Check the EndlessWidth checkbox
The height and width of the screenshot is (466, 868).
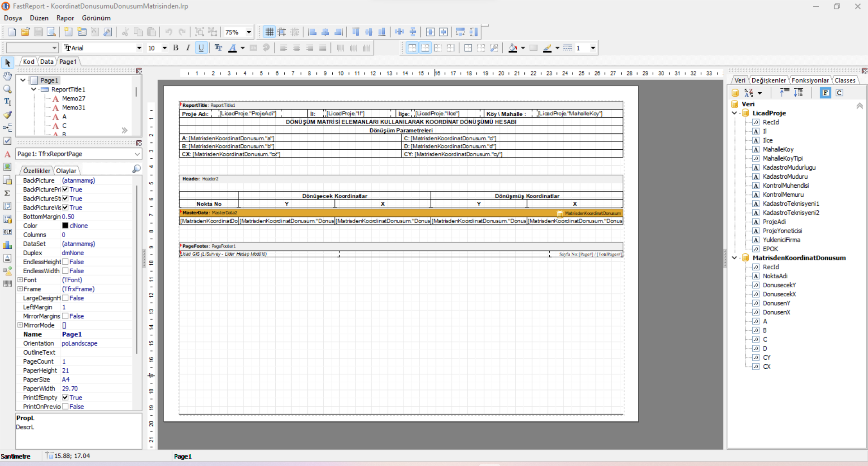[x=65, y=271]
